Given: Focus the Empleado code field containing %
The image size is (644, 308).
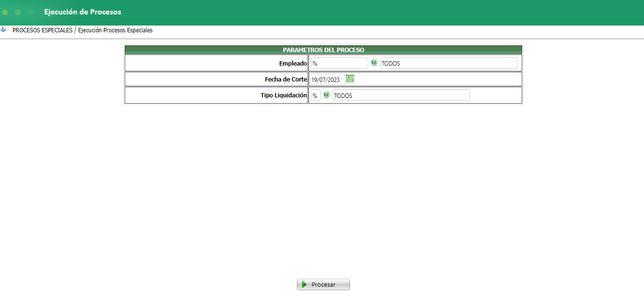Looking at the screenshot, I should (339, 63).
